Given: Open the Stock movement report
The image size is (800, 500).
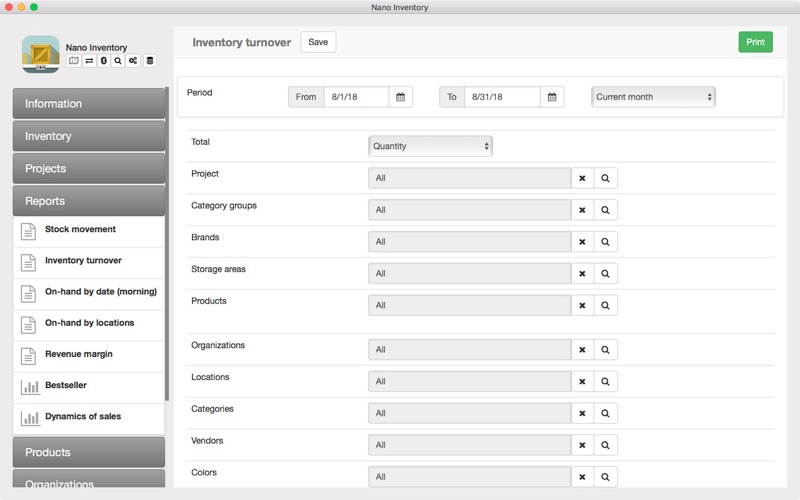Looking at the screenshot, I should click(80, 230).
